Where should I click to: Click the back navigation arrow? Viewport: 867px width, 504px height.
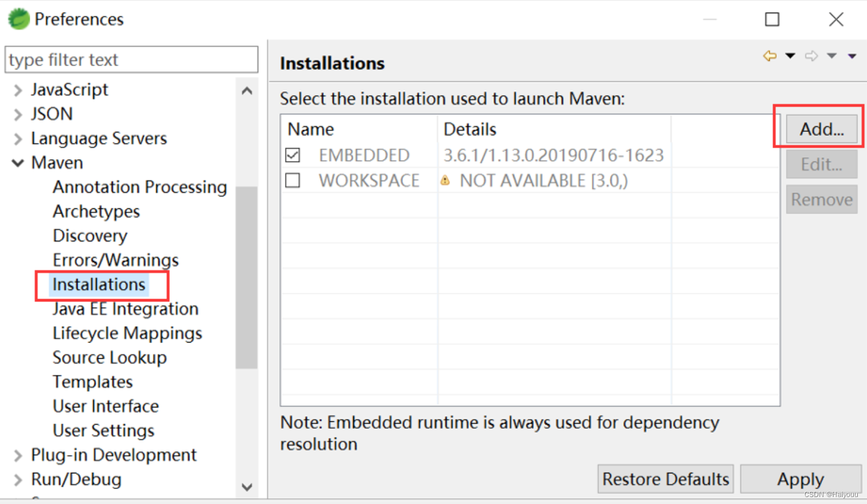pos(770,56)
